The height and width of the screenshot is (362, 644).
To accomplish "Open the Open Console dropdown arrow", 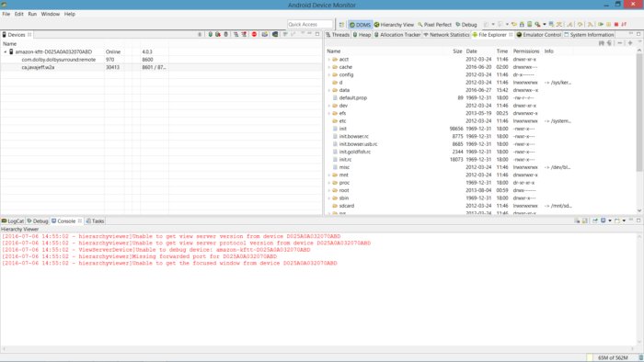I will click(624, 221).
